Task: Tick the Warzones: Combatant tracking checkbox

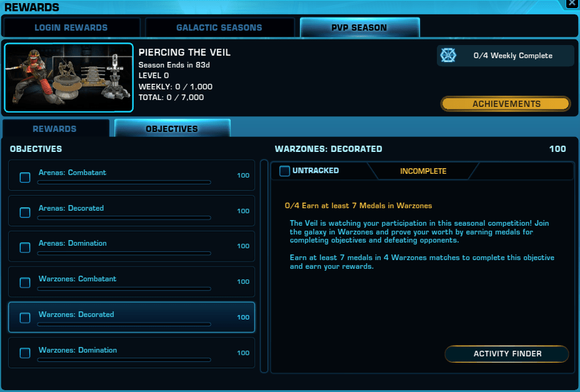Action: (x=25, y=283)
